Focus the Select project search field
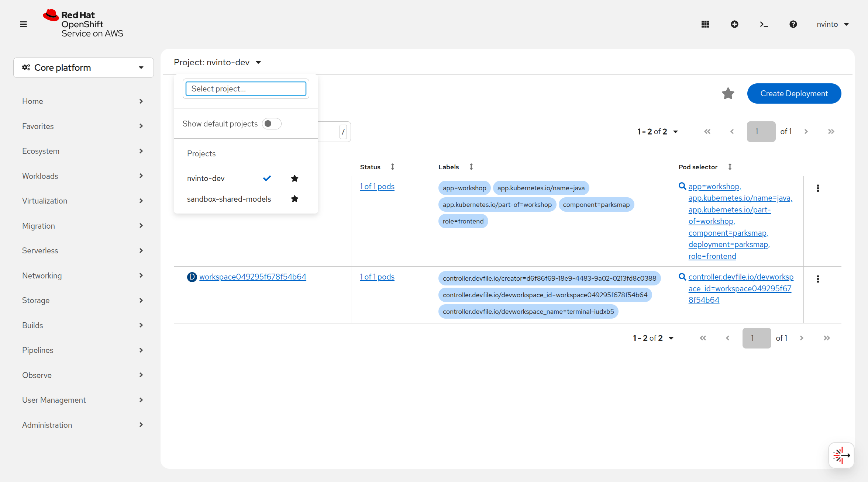This screenshot has height=482, width=868. pyautogui.click(x=246, y=89)
